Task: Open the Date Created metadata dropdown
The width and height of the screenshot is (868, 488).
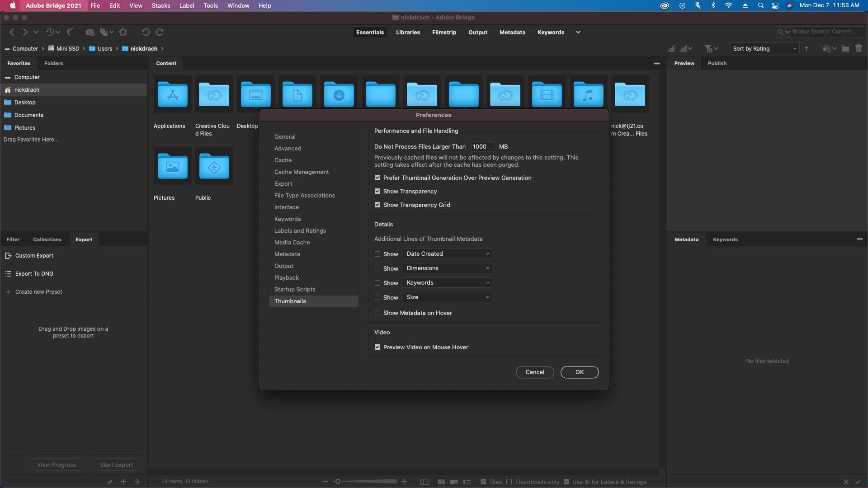Action: pyautogui.click(x=447, y=254)
